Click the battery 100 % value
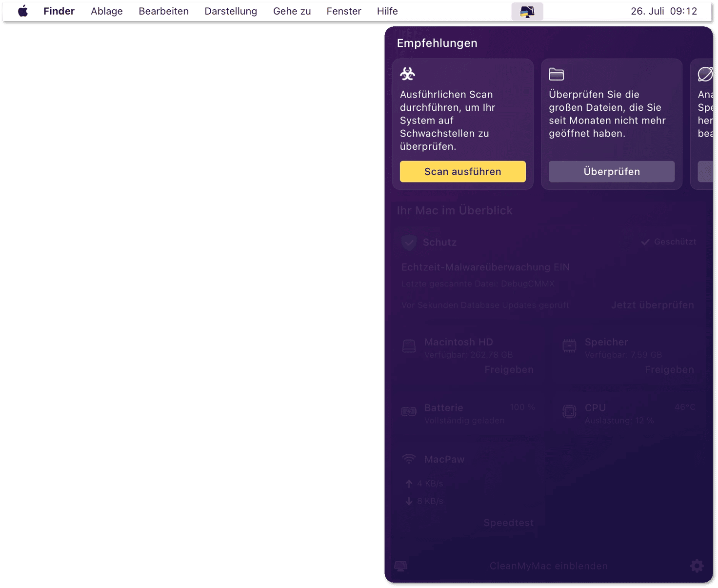 pyautogui.click(x=522, y=407)
